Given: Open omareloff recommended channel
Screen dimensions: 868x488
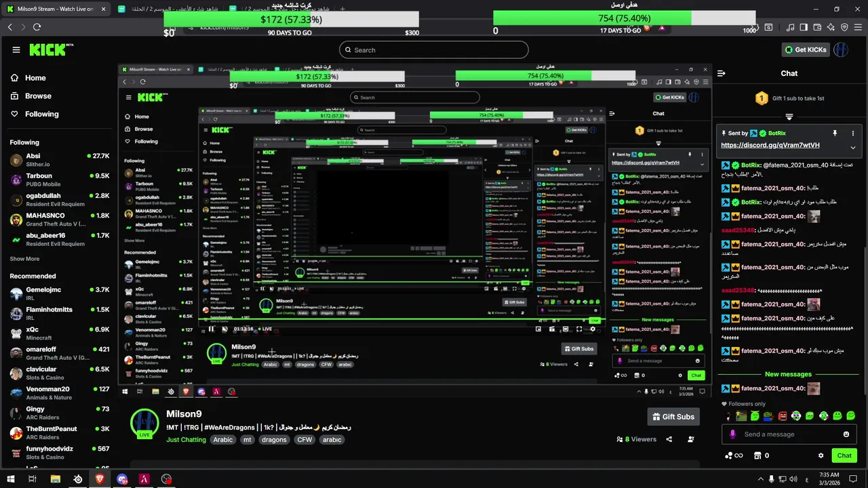Looking at the screenshot, I should 60,353.
